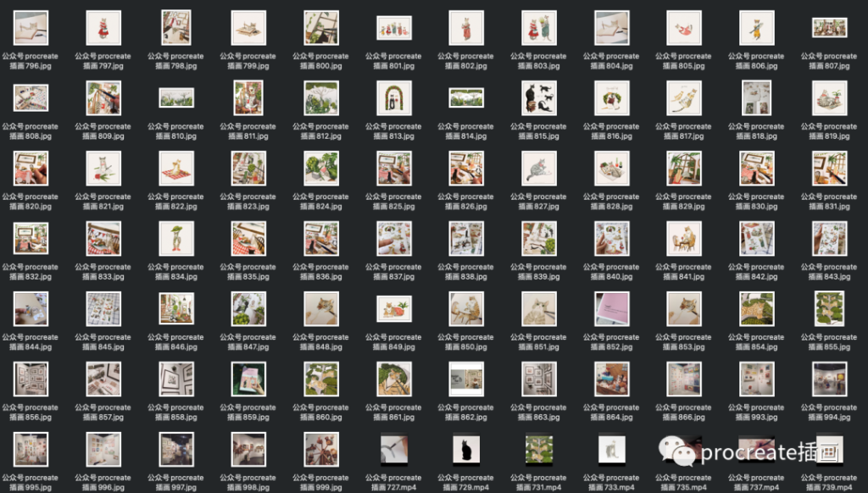Click file 公众号procreate插画819.jpg
The height and width of the screenshot is (493, 868).
coord(830,97)
